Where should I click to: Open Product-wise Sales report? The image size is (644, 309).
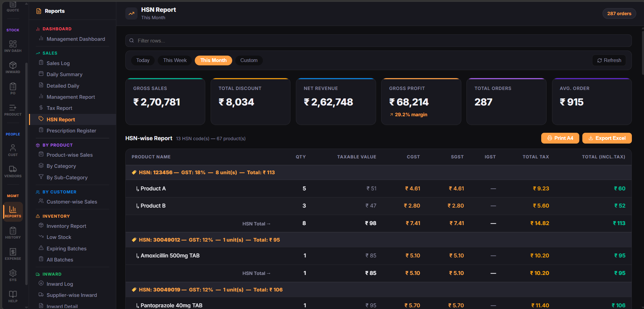[x=72, y=155]
